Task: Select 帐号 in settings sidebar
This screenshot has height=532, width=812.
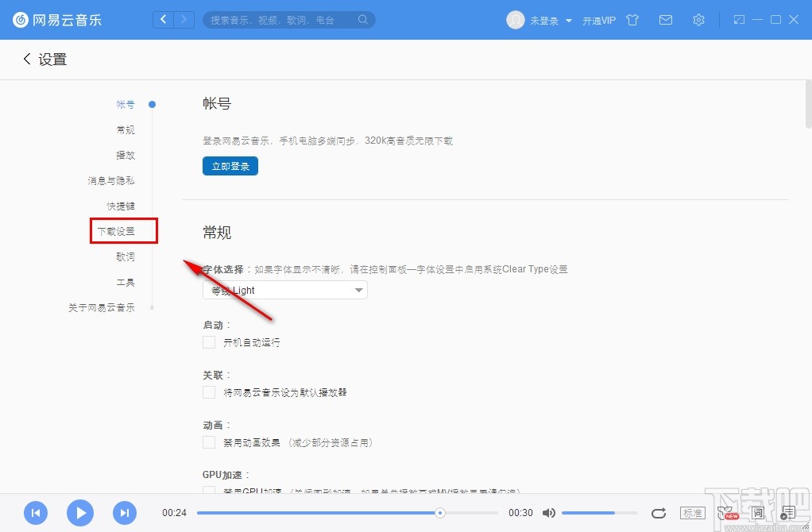Action: point(126,105)
